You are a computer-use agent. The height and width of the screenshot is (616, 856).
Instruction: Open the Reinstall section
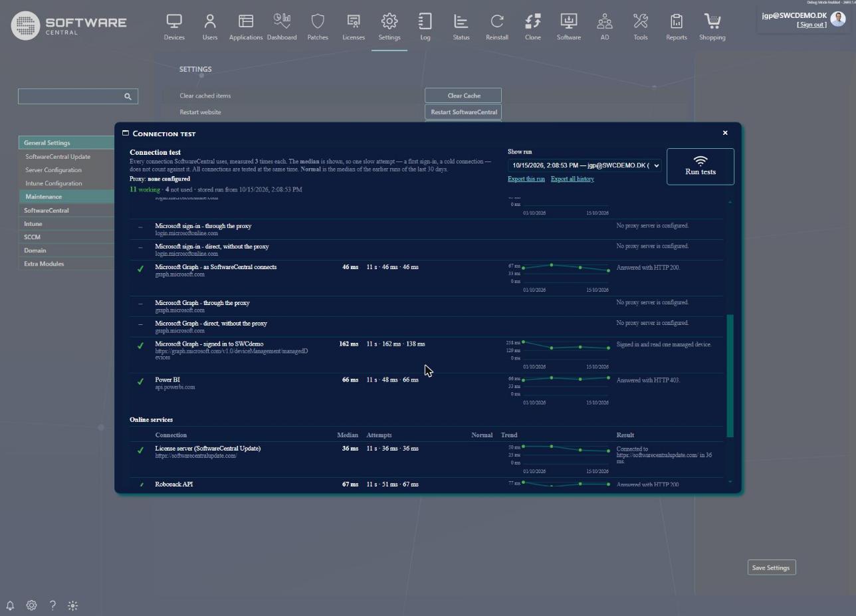tap(497, 27)
